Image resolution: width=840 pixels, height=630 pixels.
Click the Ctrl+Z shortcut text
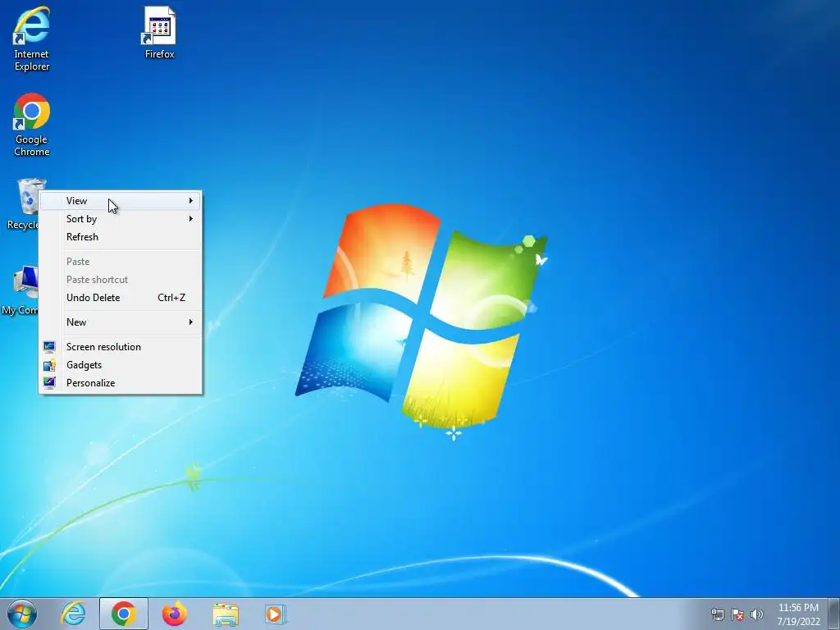point(171,298)
